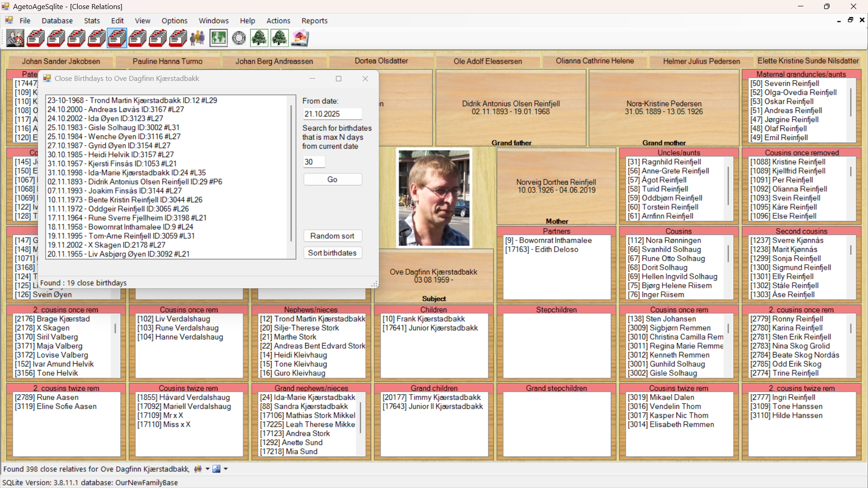Click the max N days field
This screenshot has width=868, height=488.
(314, 162)
